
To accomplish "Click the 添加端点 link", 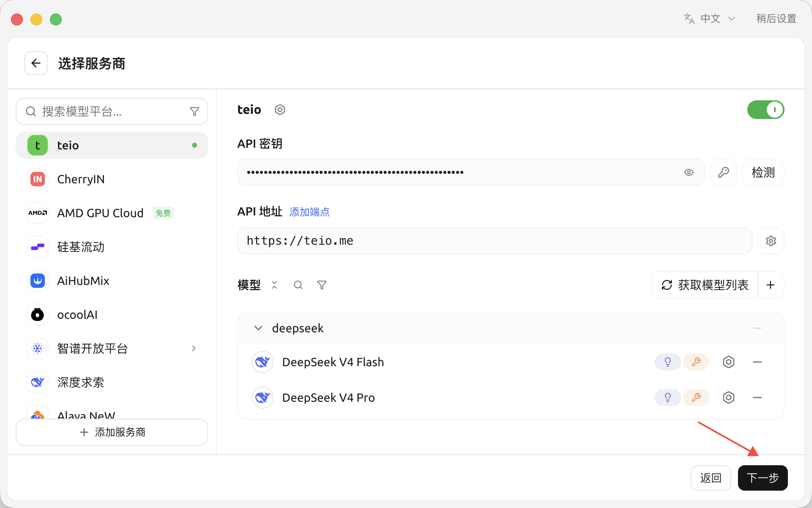I will [310, 212].
